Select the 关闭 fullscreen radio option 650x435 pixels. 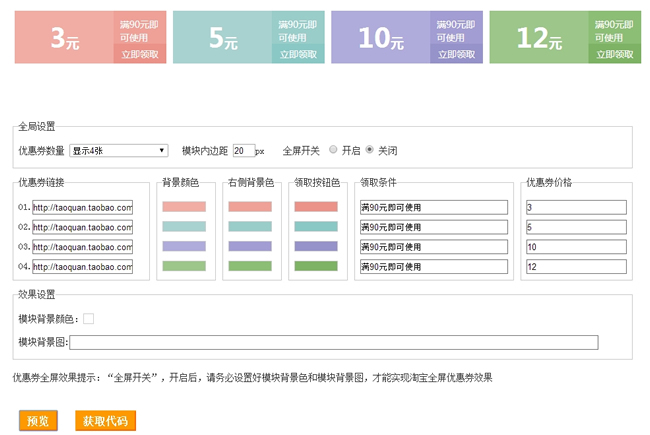(x=369, y=150)
